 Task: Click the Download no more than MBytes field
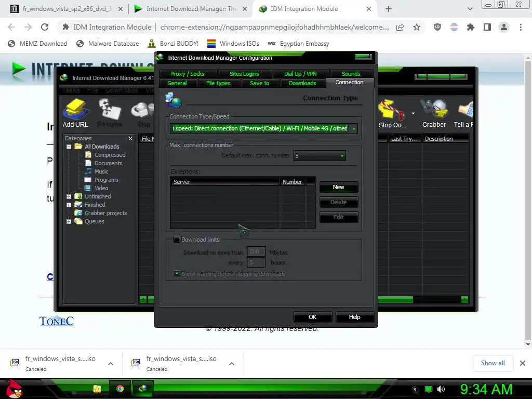click(x=256, y=252)
